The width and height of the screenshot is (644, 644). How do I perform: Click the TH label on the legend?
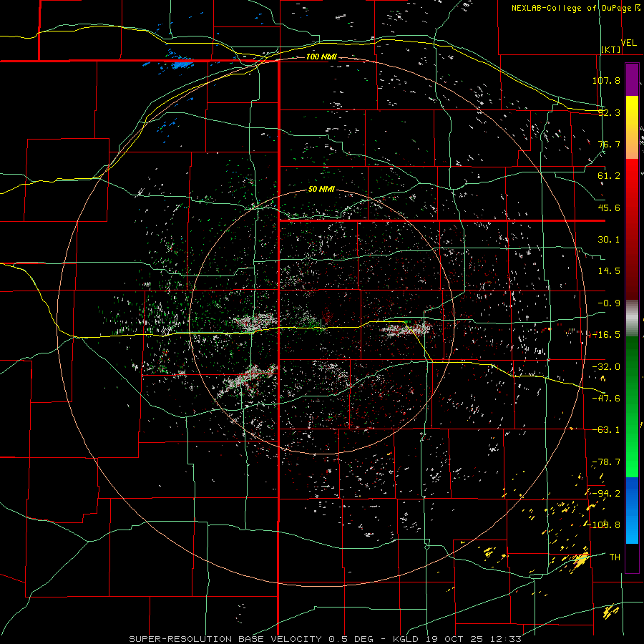(615, 557)
